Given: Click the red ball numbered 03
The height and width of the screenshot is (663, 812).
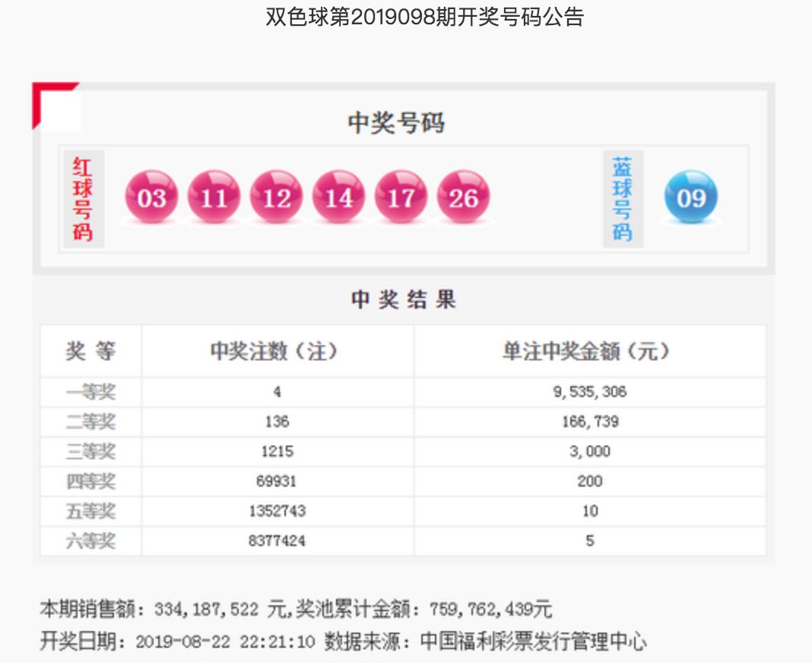Looking at the screenshot, I should coord(151,197).
